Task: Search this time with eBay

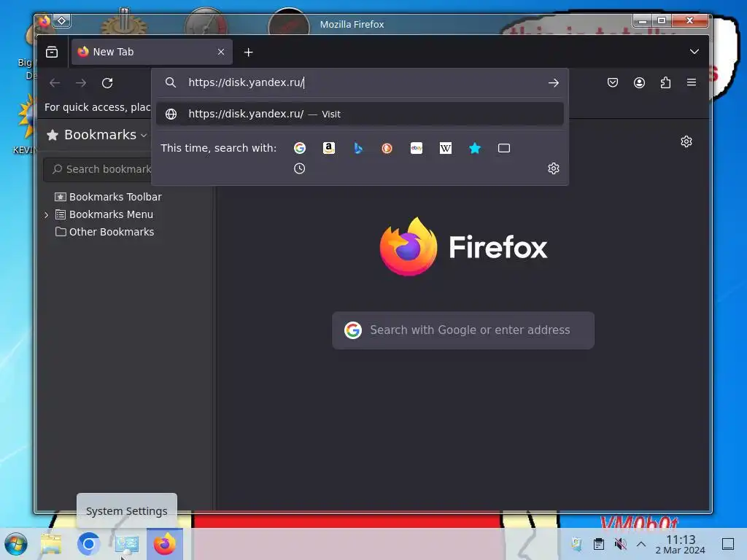Action: tap(417, 148)
